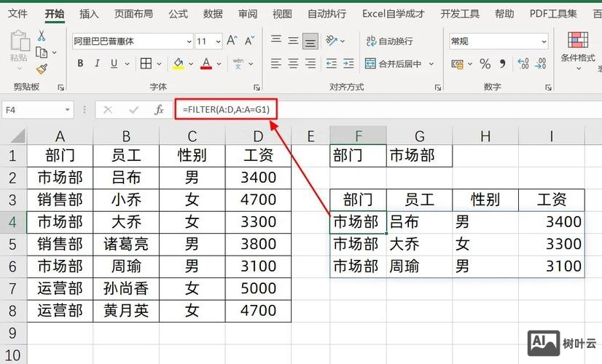
Task: Select column C header
Action: 192,136
